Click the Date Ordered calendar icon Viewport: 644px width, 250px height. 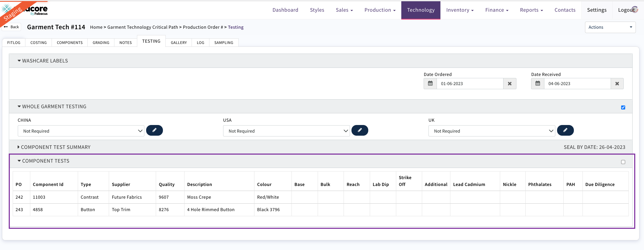(430, 84)
